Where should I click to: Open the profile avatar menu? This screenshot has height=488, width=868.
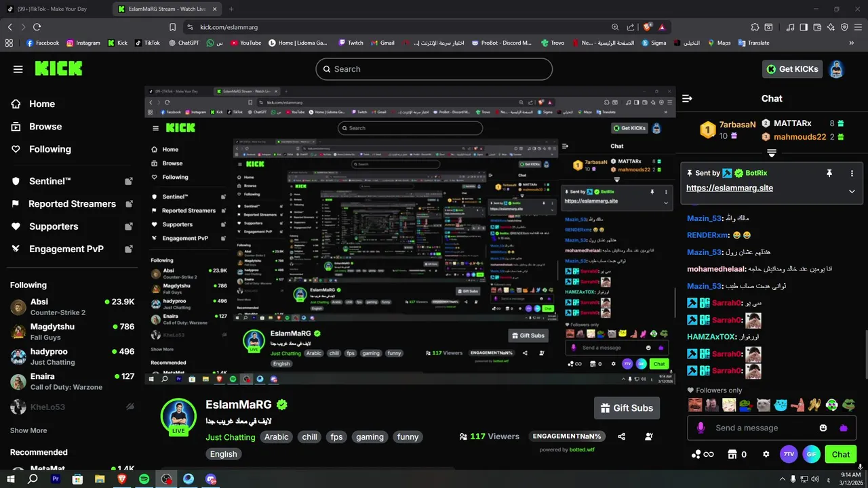point(837,69)
